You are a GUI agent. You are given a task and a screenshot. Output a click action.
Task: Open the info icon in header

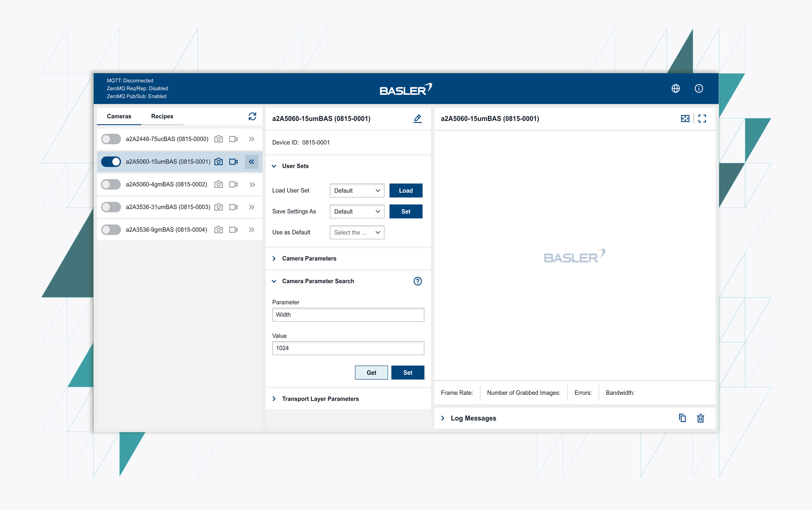pyautogui.click(x=699, y=88)
